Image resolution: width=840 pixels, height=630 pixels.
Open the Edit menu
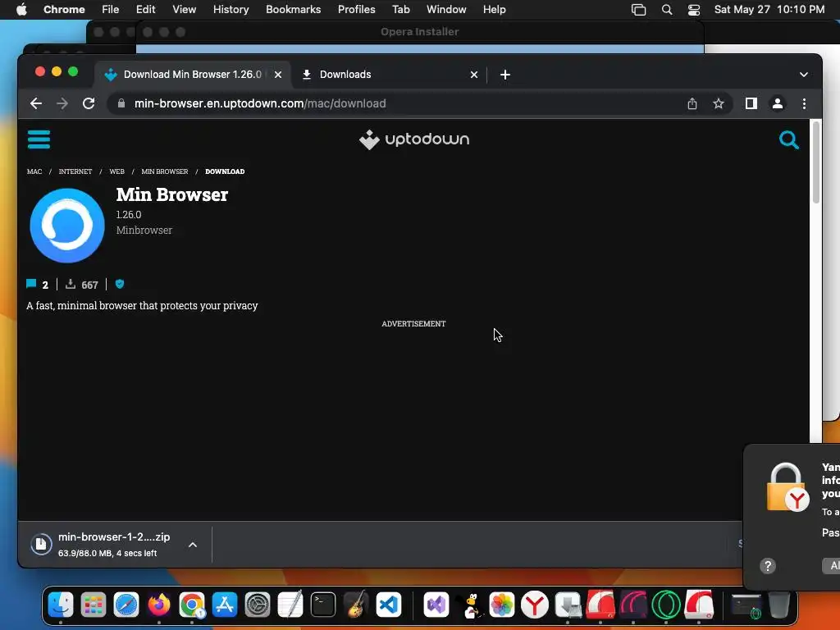145,10
